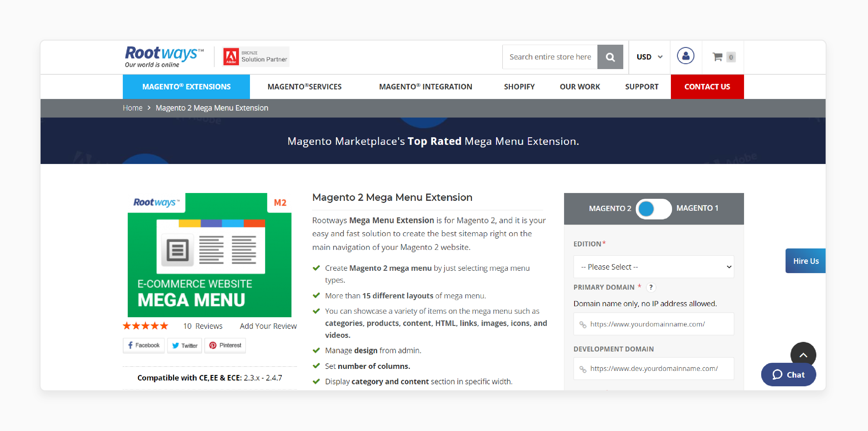Expand the Magento Extensions menu

click(x=187, y=86)
